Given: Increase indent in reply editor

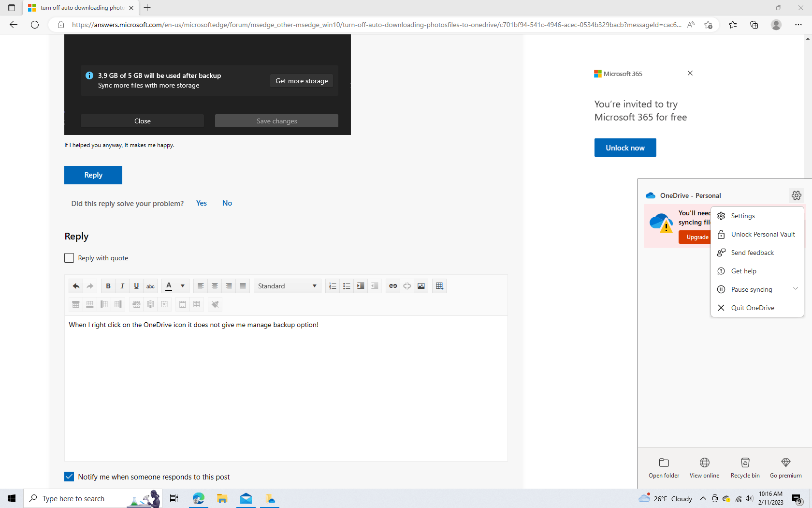Looking at the screenshot, I should coord(361,286).
